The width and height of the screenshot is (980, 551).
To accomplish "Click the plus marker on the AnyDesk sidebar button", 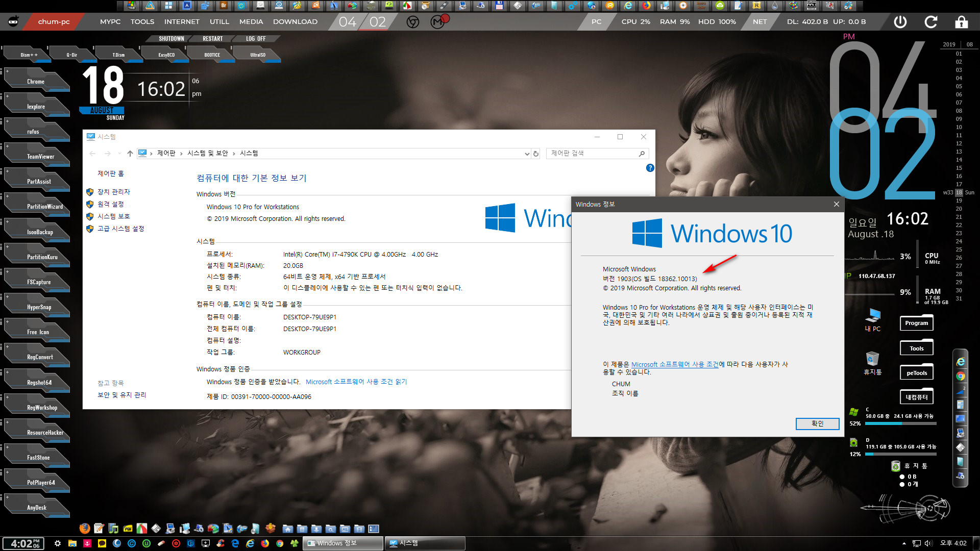I will [x=7, y=497].
